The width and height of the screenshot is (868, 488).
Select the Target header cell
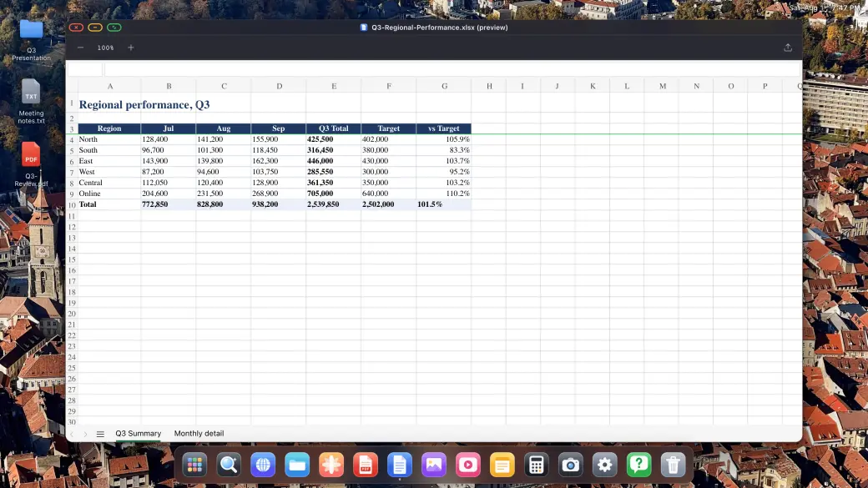(x=389, y=128)
